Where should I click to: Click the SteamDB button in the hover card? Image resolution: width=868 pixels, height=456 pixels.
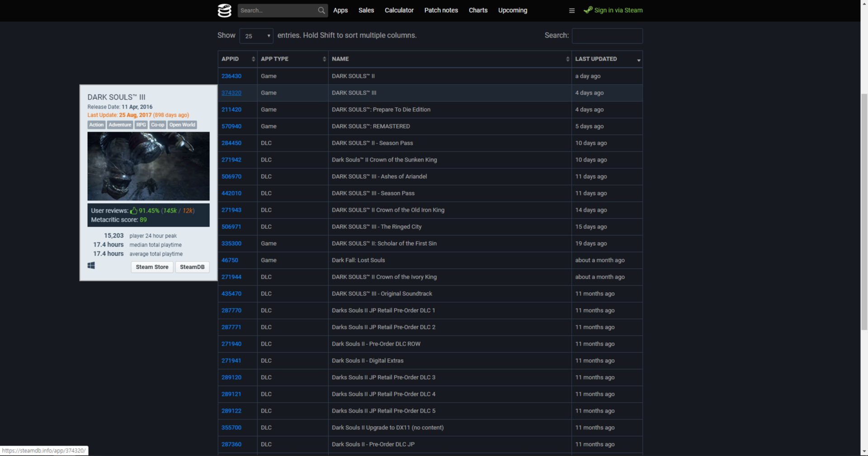click(192, 267)
